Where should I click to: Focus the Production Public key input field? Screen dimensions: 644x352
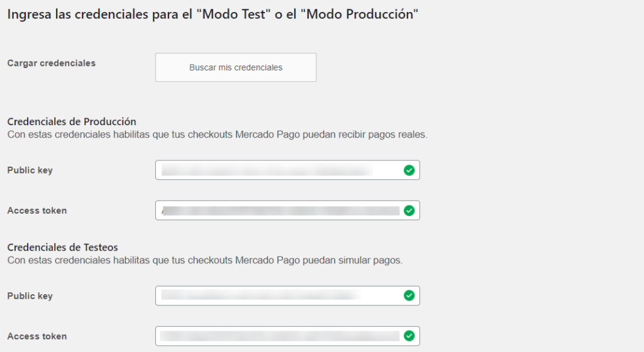coord(277,170)
